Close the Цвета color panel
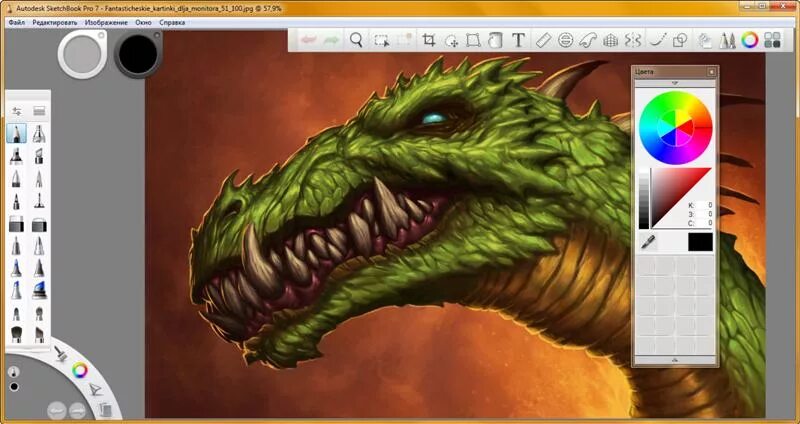800x424 pixels. point(712,72)
